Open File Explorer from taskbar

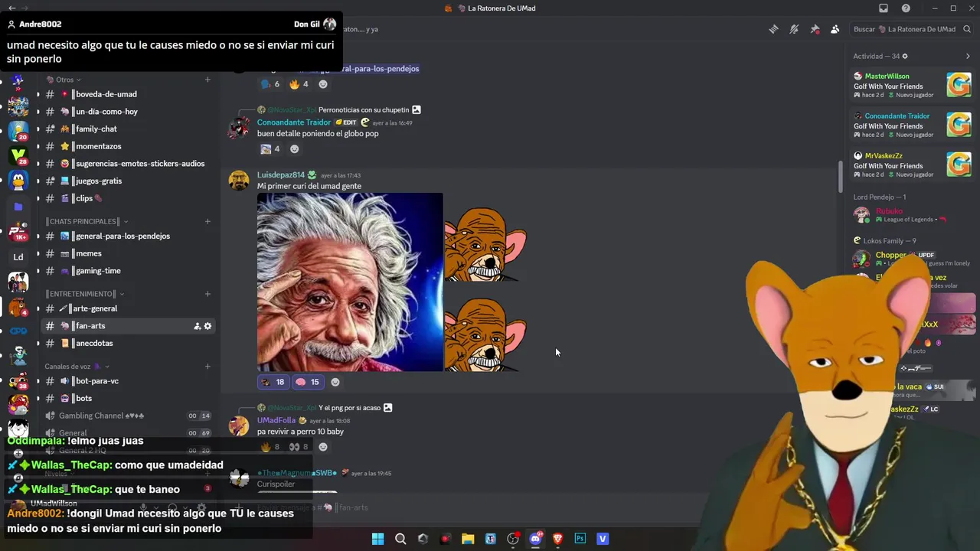point(468,539)
